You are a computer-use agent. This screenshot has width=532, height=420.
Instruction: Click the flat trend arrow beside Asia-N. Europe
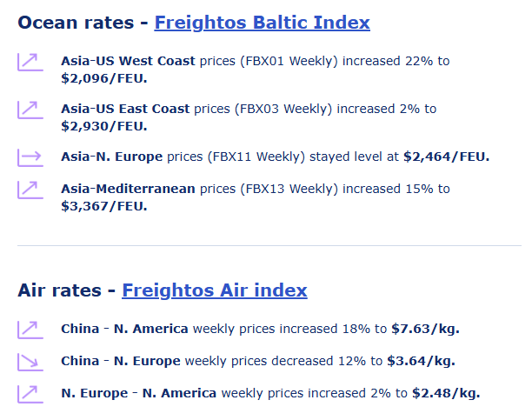pos(30,157)
